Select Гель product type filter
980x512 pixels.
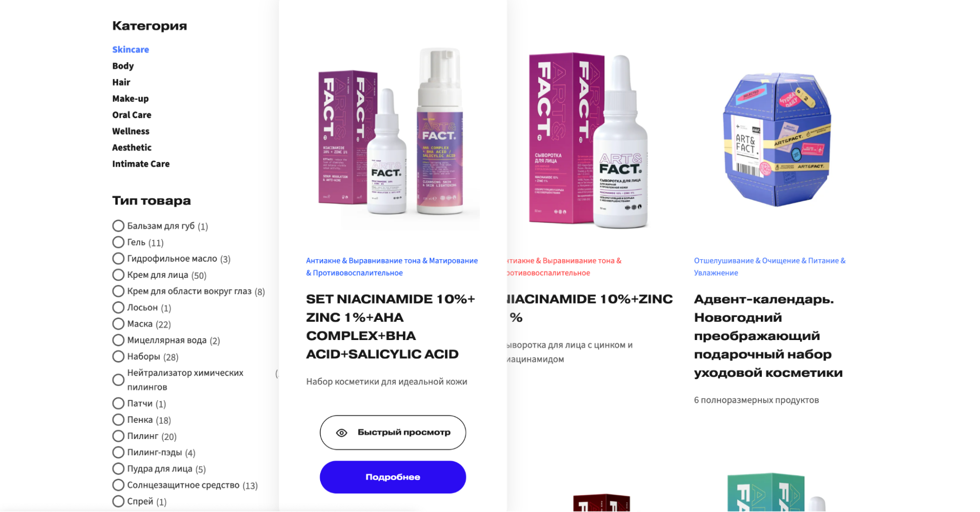click(118, 242)
